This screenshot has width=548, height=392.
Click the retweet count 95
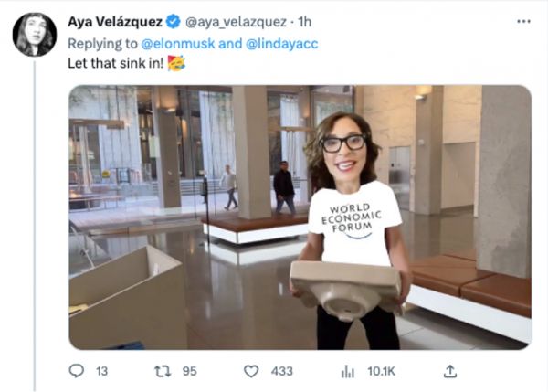[x=190, y=371]
